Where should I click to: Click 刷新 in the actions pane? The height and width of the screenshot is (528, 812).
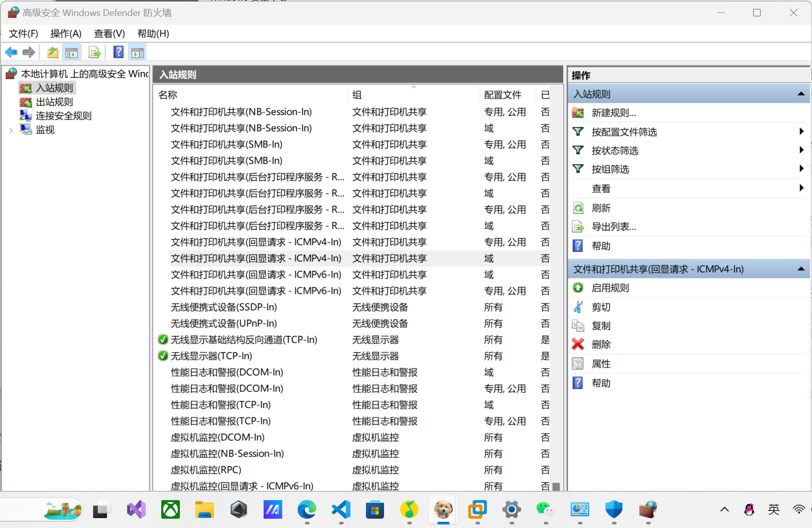601,208
